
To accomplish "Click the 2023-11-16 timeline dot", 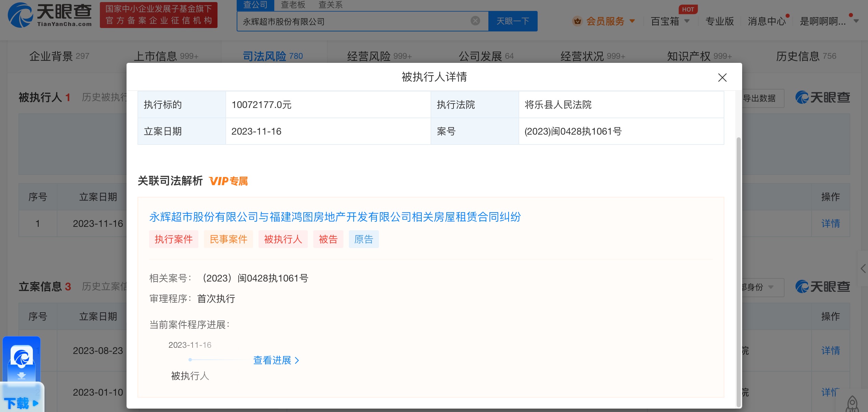I will click(190, 359).
